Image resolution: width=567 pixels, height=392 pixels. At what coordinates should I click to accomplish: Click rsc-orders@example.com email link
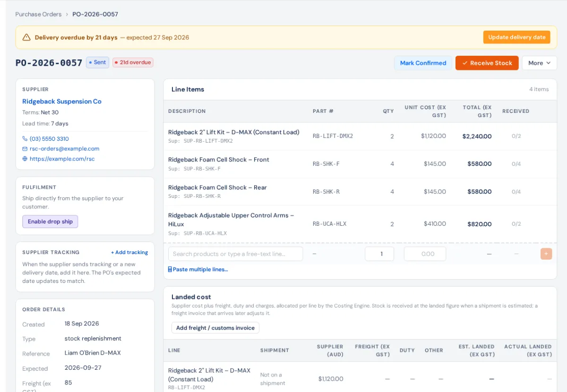(x=64, y=149)
